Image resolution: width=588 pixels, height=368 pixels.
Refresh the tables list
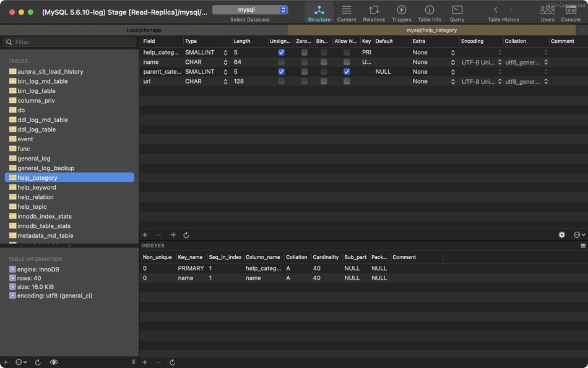(38, 362)
